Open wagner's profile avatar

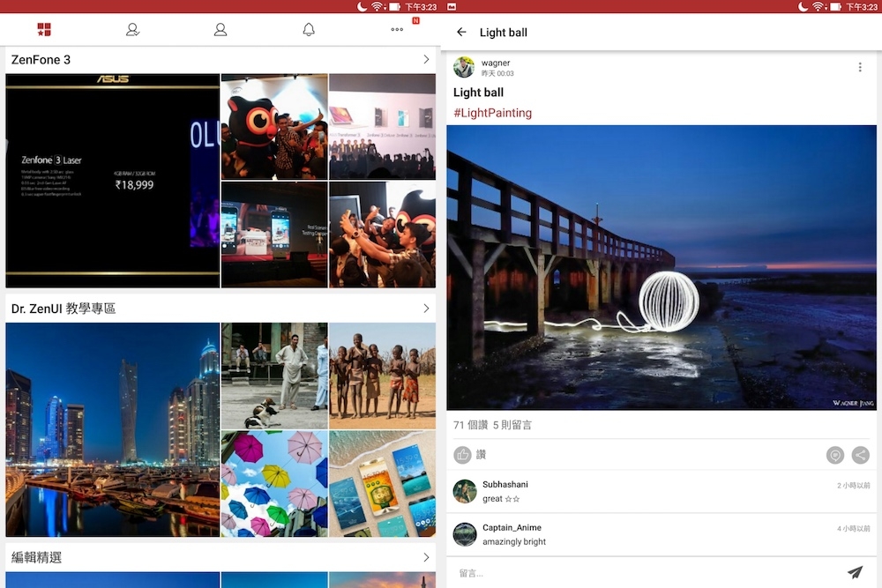(464, 68)
